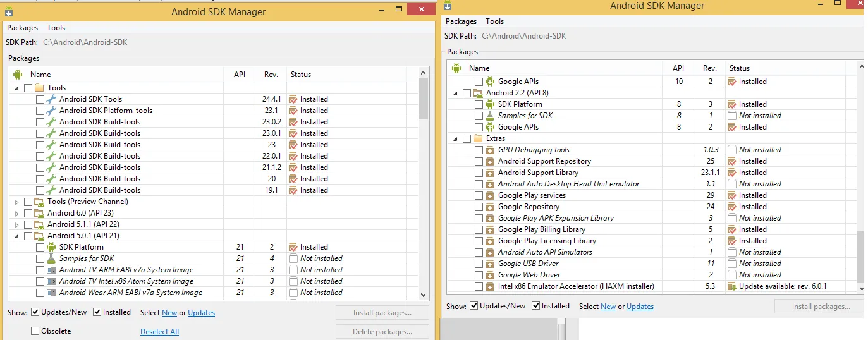This screenshot has height=340, width=868.
Task: Open Packages menu in right window
Action: (x=462, y=21)
